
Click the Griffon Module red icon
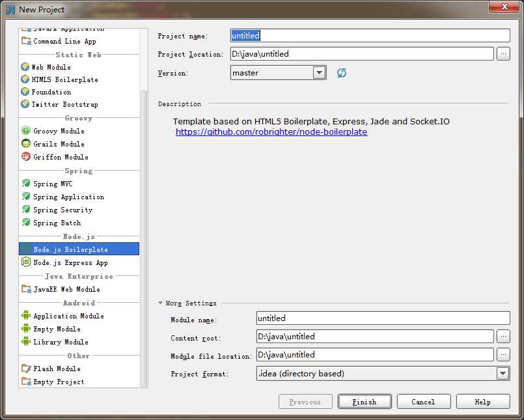pyautogui.click(x=26, y=156)
